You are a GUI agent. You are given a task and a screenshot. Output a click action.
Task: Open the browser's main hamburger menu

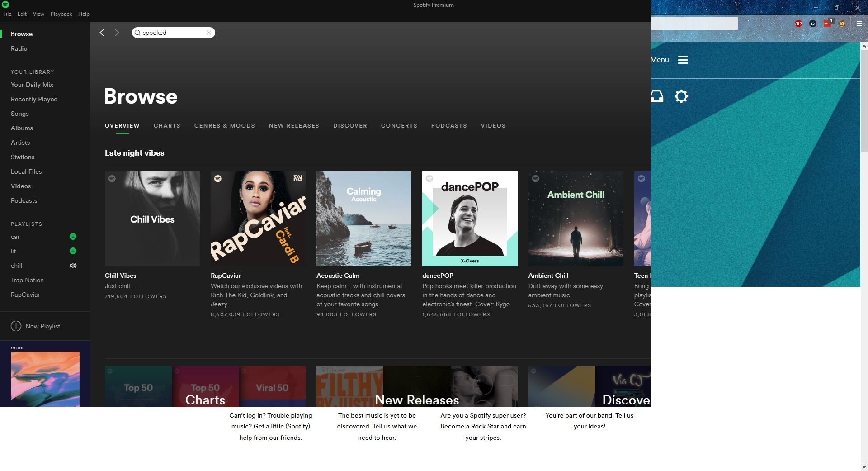(859, 24)
